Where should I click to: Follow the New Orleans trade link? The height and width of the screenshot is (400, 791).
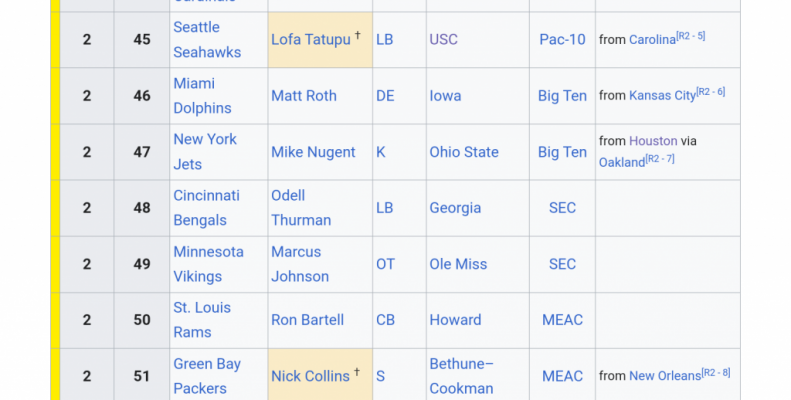point(665,376)
